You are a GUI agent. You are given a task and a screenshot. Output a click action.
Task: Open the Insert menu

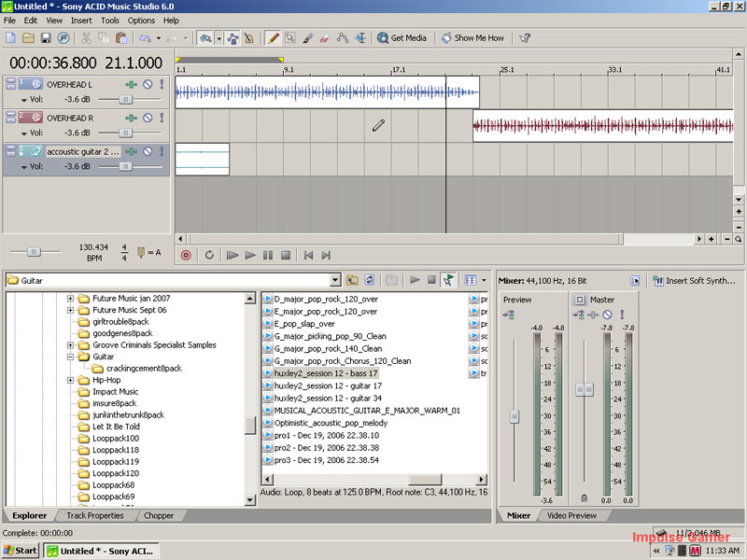coord(81,21)
